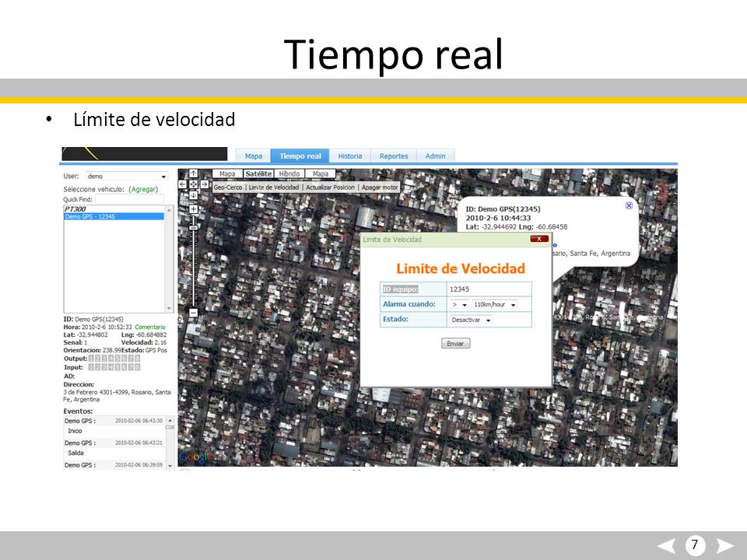Image resolution: width=747 pixels, height=560 pixels.
Task: Click event timestamp 2010-02-06 06:39:59
Action: click(139, 465)
